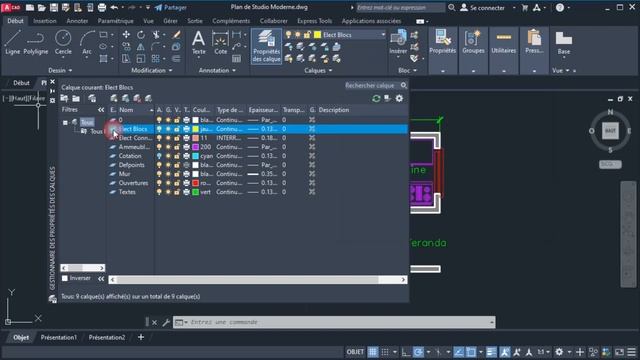This screenshot has height=360, width=640.
Task: Click the Rotate tool in Modification
Action: (141, 35)
